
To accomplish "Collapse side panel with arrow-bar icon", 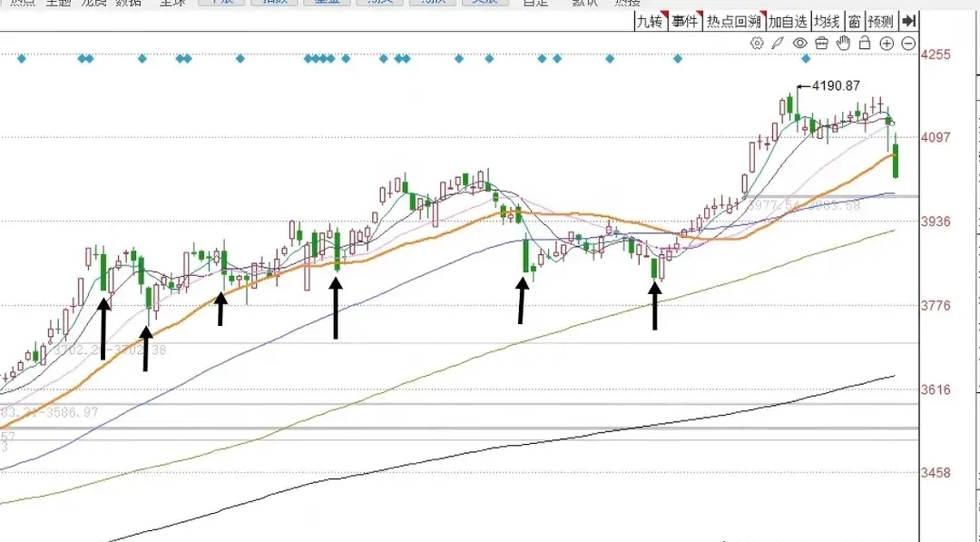I will (908, 21).
